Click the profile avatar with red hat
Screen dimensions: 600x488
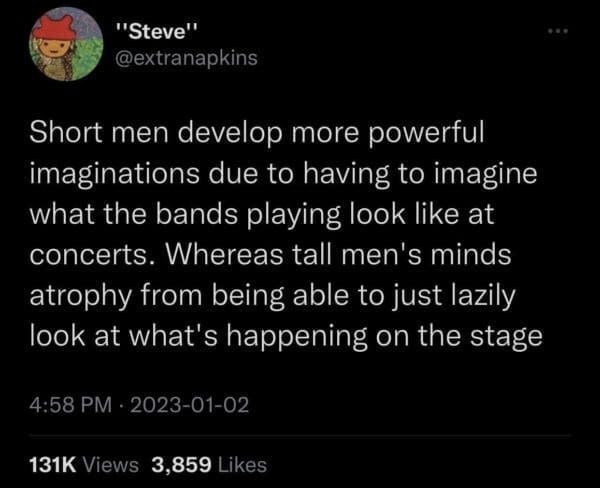[x=67, y=44]
